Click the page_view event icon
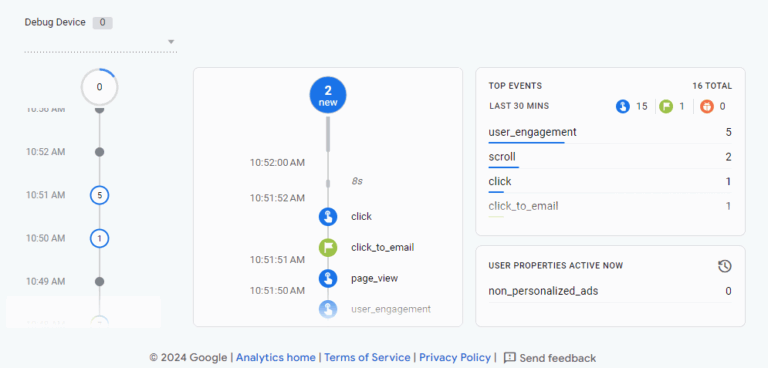The width and height of the screenshot is (768, 368). [x=328, y=278]
